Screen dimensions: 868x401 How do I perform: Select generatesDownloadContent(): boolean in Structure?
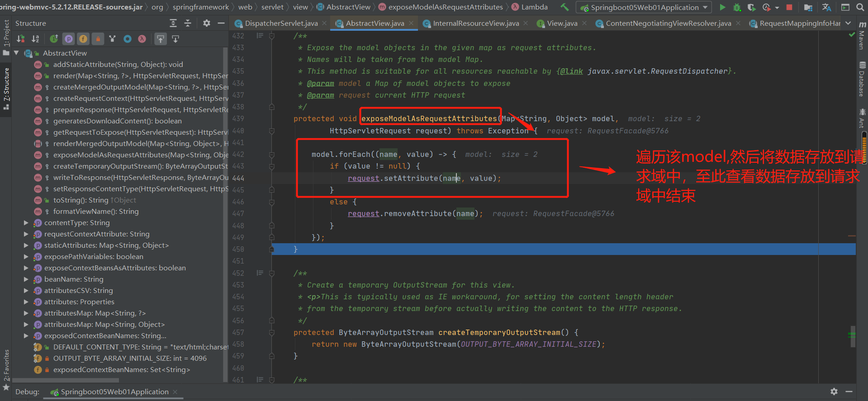tap(118, 121)
